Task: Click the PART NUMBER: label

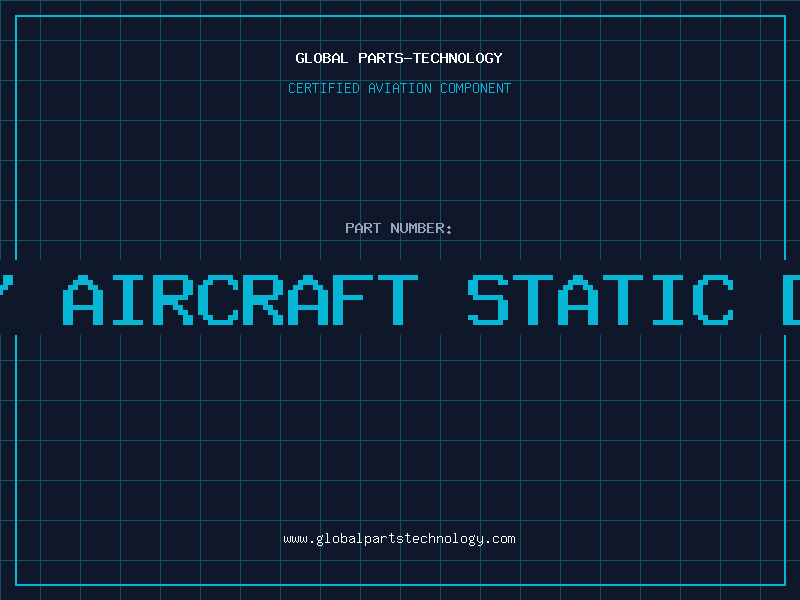Action: click(x=398, y=228)
